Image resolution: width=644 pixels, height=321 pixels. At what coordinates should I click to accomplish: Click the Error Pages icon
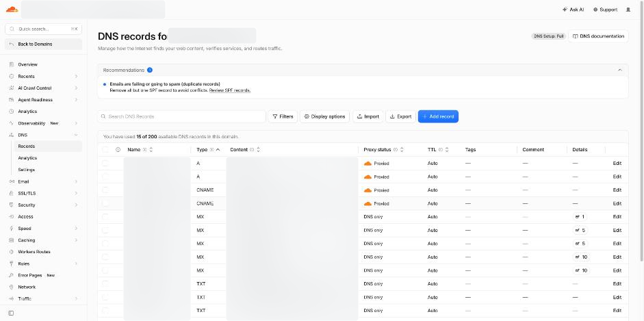(x=12, y=275)
